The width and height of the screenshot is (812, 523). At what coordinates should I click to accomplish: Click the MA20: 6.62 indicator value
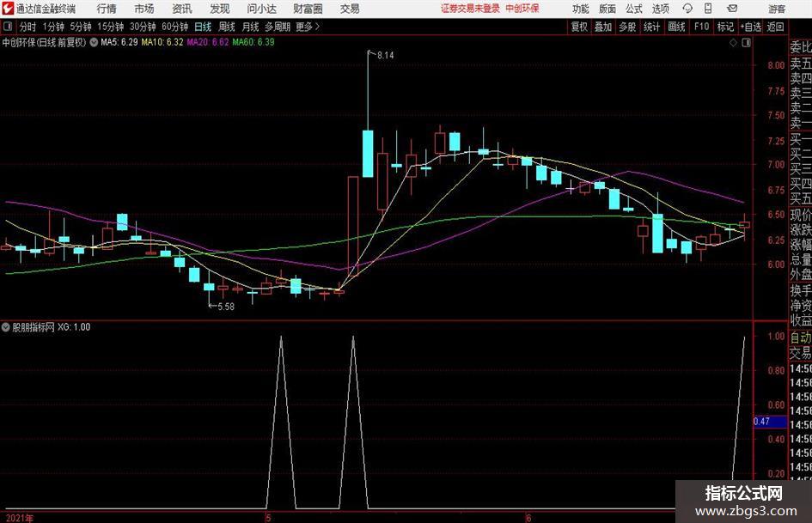208,42
